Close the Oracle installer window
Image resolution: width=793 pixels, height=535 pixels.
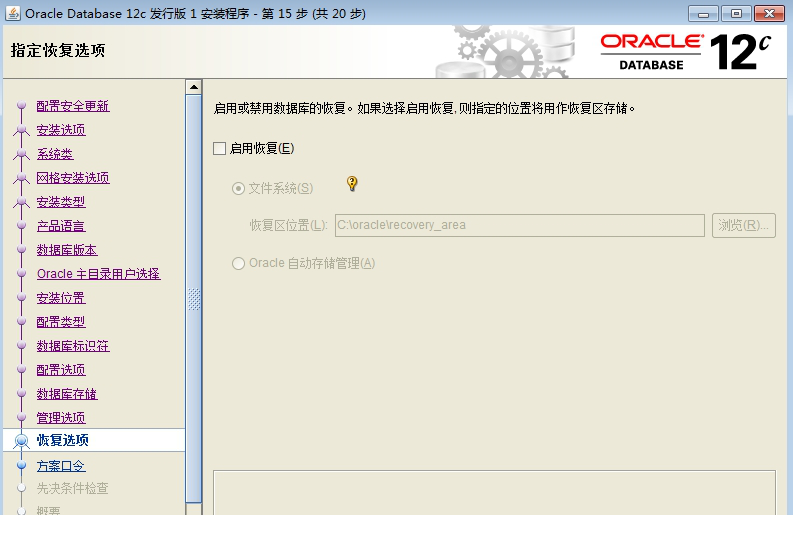[769, 14]
